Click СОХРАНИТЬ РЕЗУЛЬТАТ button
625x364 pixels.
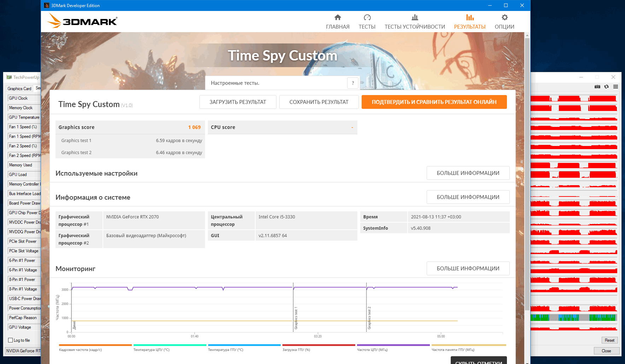[x=319, y=102]
